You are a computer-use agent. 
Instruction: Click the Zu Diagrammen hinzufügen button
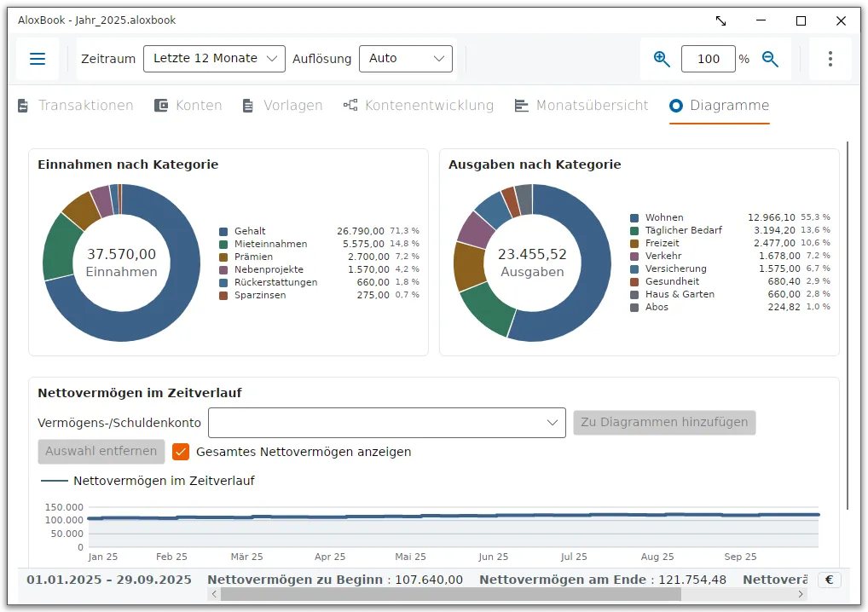pos(664,422)
